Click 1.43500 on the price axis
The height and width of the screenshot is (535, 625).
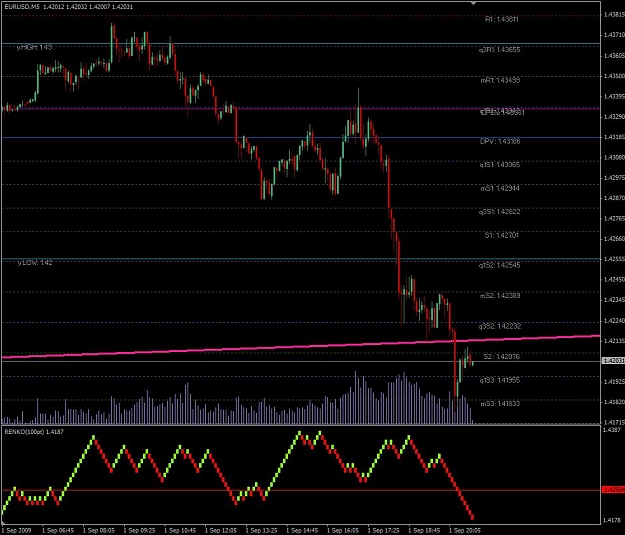point(614,76)
